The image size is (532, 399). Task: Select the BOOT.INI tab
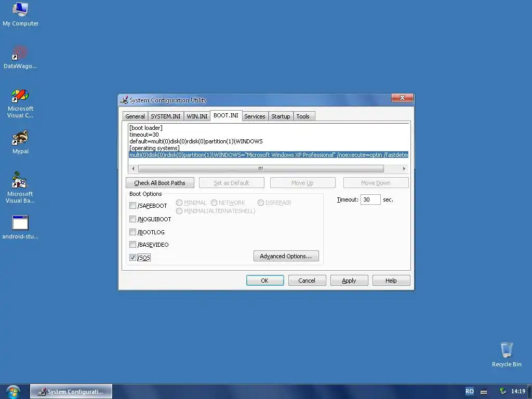click(x=226, y=115)
